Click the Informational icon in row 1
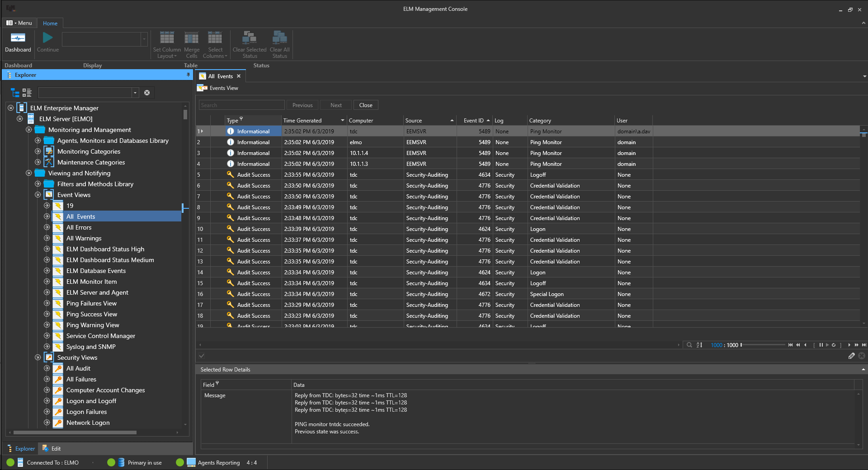This screenshot has height=470, width=868. tap(231, 131)
